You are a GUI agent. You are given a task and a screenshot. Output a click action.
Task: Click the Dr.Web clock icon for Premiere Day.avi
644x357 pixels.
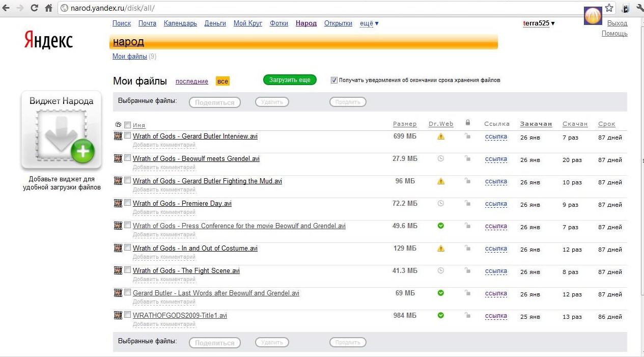click(x=441, y=203)
